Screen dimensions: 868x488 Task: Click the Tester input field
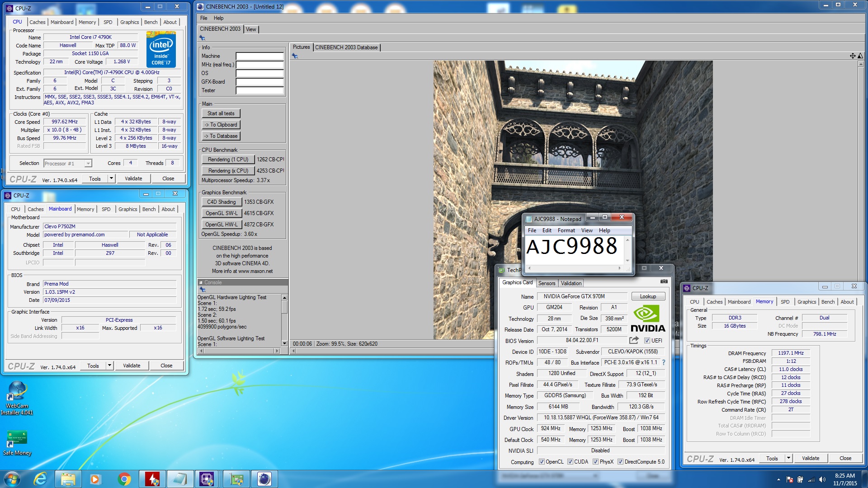pos(259,91)
